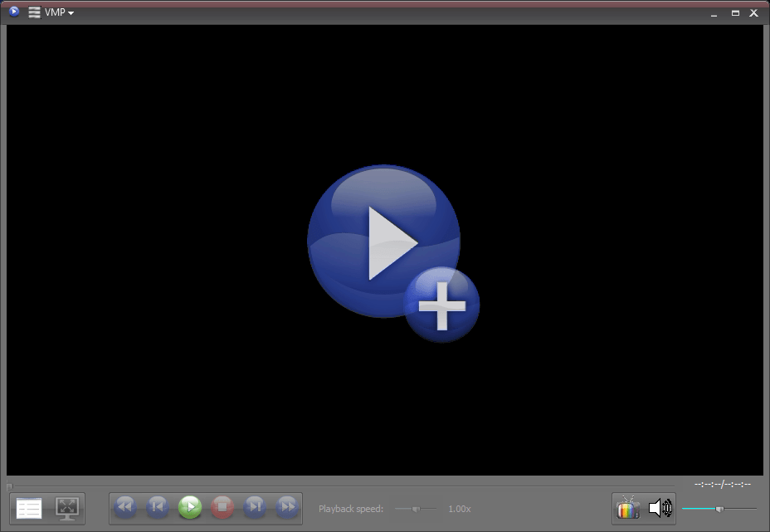Screen dimensions: 770x532
Task: Skip to next track
Action: (254, 507)
